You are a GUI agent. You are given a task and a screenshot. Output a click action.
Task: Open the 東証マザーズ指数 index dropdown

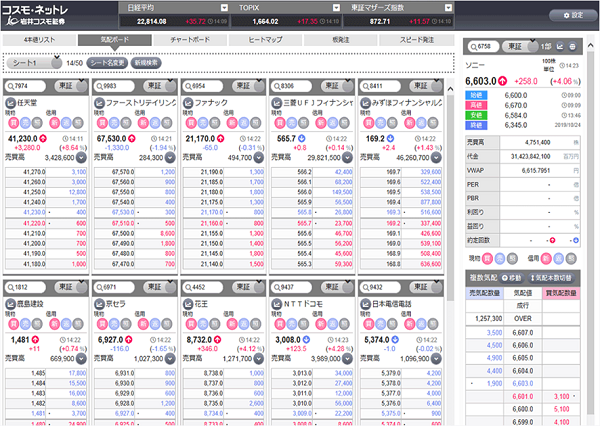[448, 8]
